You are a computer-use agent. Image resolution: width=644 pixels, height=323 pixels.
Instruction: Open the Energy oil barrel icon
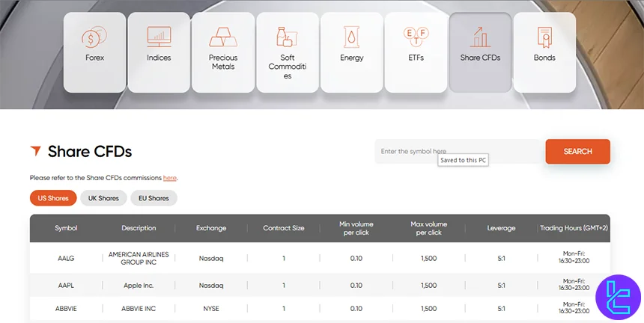pyautogui.click(x=351, y=37)
